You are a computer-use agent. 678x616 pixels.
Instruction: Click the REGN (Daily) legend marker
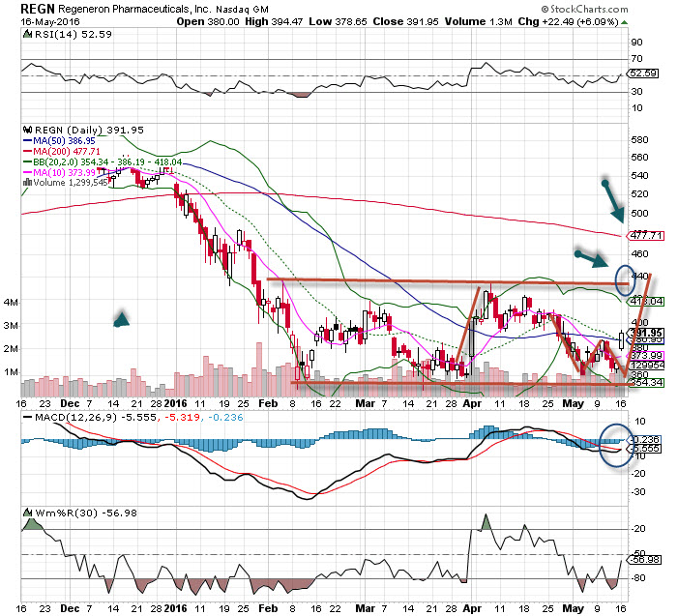pyautogui.click(x=27, y=129)
